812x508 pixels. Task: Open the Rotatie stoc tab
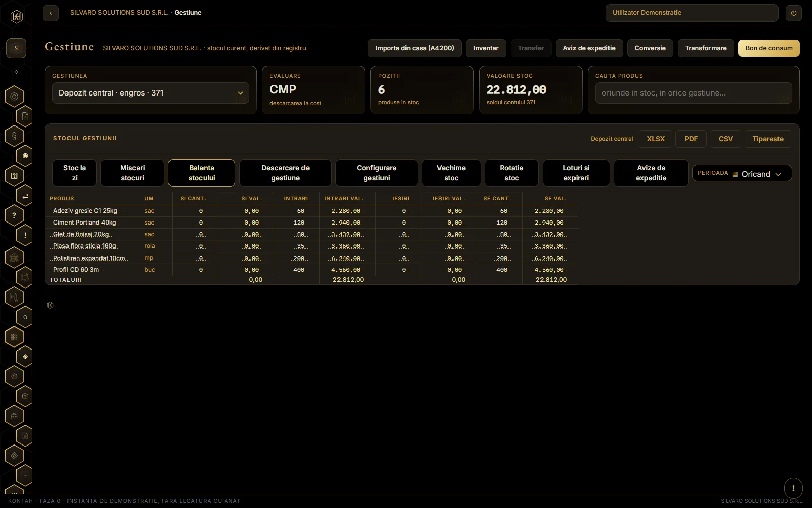click(512, 173)
